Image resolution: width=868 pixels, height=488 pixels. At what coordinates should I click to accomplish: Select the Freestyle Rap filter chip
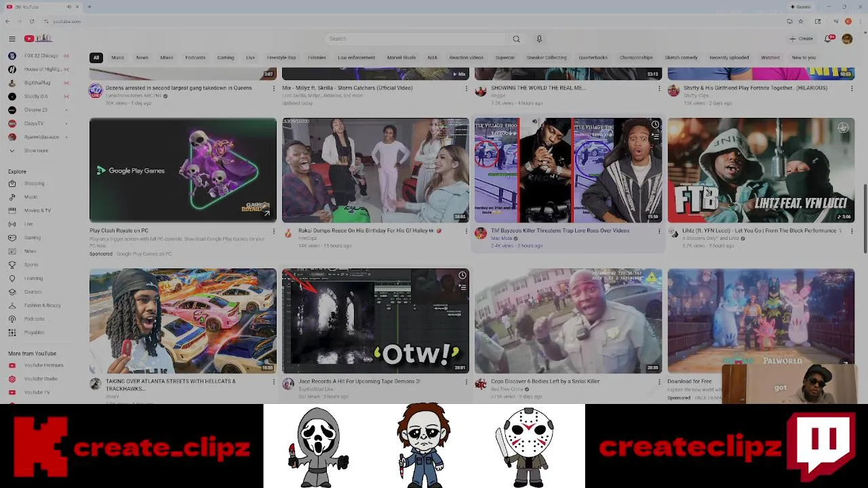[281, 58]
